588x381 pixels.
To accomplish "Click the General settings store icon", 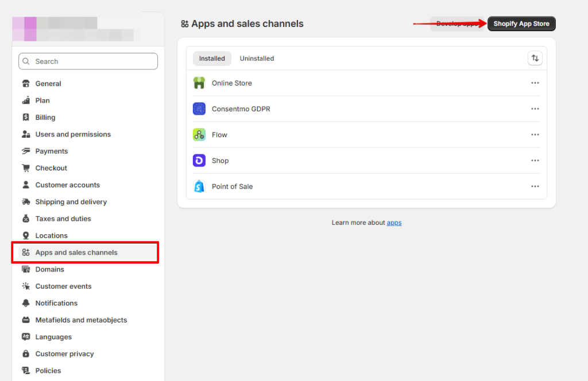I will coord(26,84).
